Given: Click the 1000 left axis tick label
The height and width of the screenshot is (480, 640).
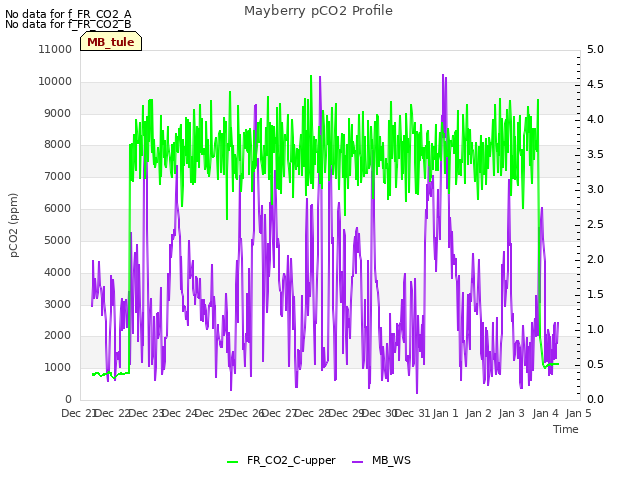Looking at the screenshot, I should pyautogui.click(x=58, y=367).
